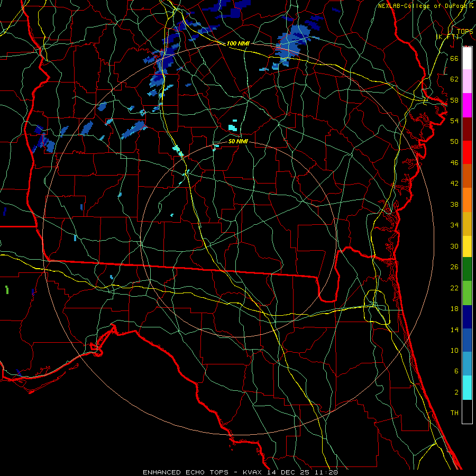The width and height of the screenshot is (476, 476).
Task: Select the bright orange swatch near 38
Action: (467, 200)
